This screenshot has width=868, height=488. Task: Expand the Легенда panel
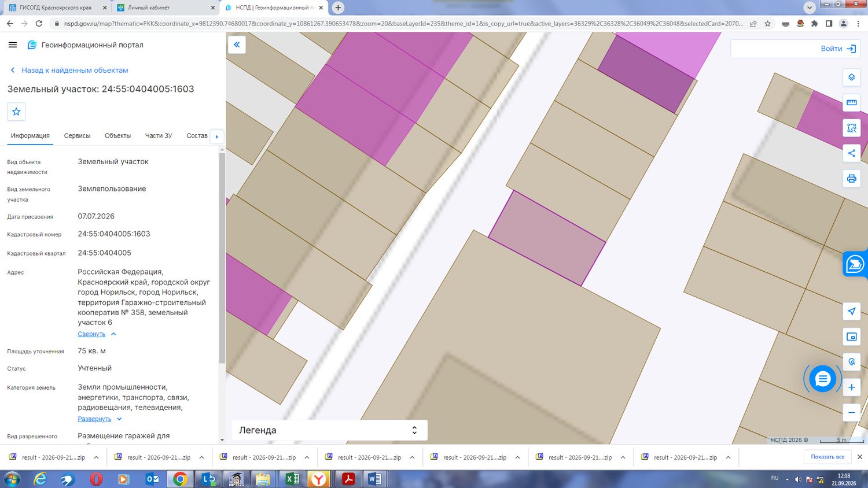(x=329, y=430)
